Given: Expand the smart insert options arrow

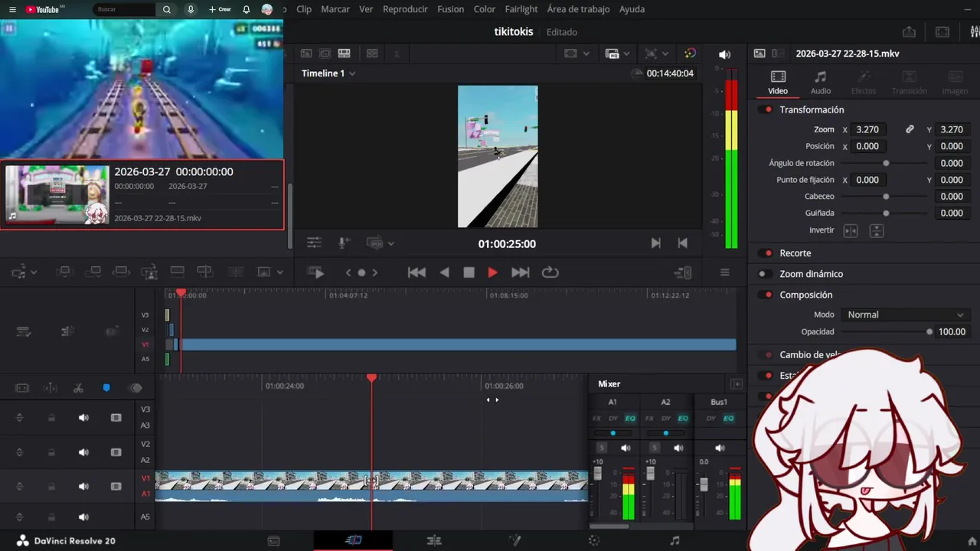Looking at the screenshot, I should (33, 272).
